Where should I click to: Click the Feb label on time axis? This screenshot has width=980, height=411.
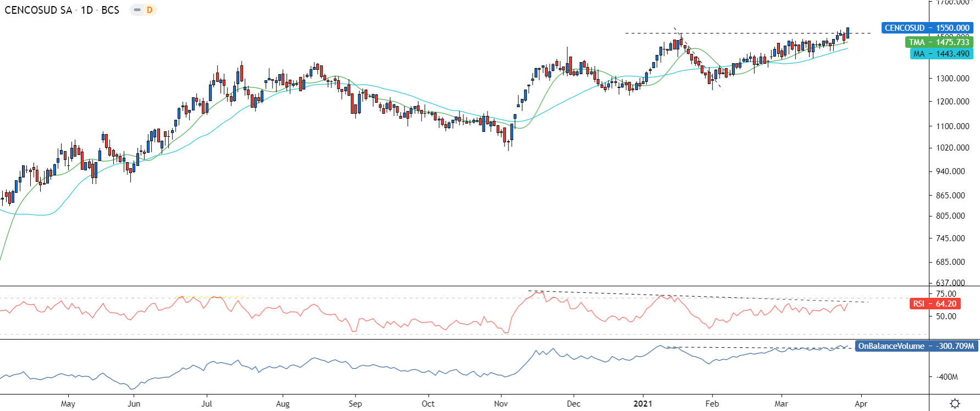712,404
